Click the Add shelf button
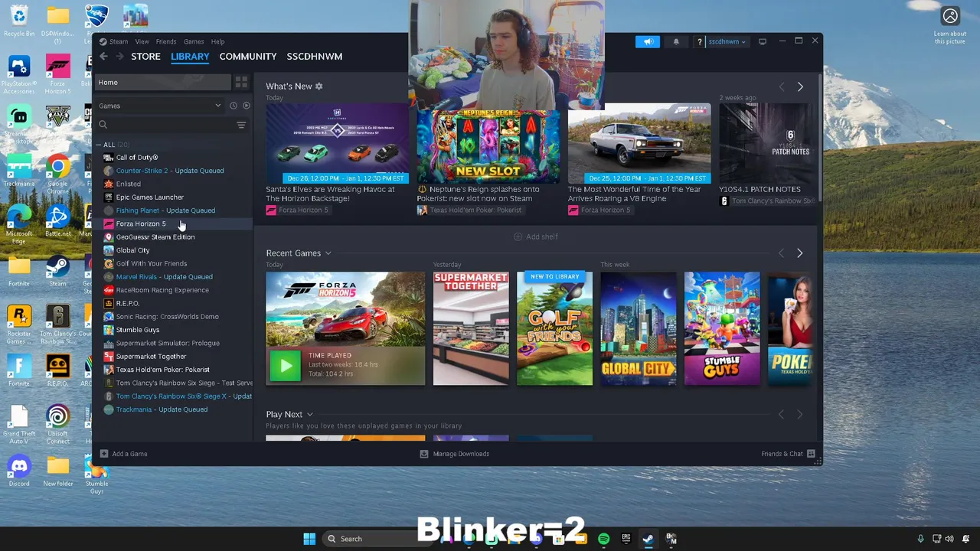Screen dimensions: 980x551 pyautogui.click(x=536, y=236)
